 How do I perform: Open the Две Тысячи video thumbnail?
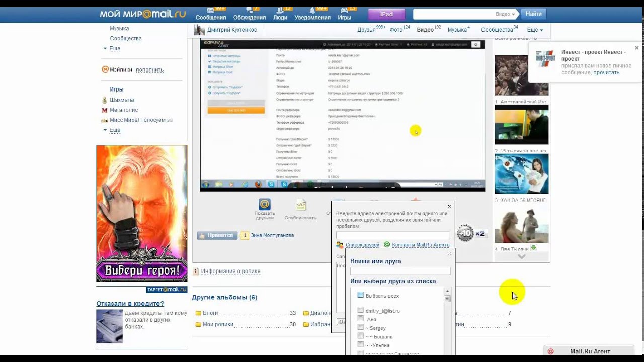(522, 223)
